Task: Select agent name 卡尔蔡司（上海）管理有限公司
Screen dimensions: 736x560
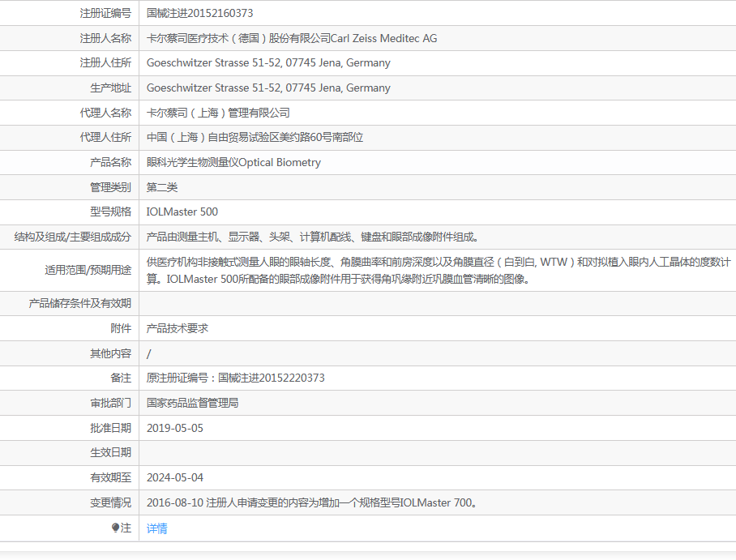Action: click(x=218, y=113)
